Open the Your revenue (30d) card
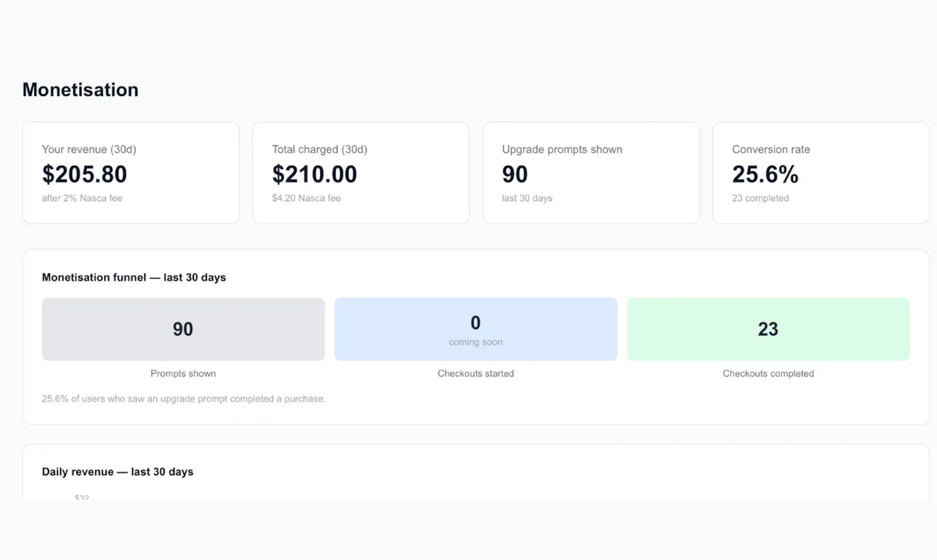937x560 pixels. click(x=131, y=173)
